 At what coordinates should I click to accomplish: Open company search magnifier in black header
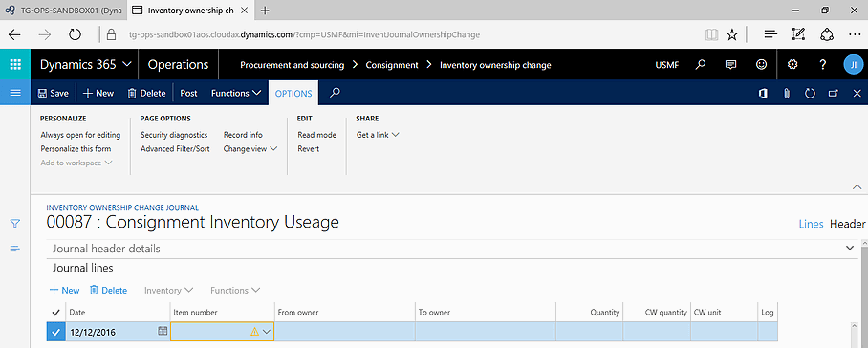701,65
